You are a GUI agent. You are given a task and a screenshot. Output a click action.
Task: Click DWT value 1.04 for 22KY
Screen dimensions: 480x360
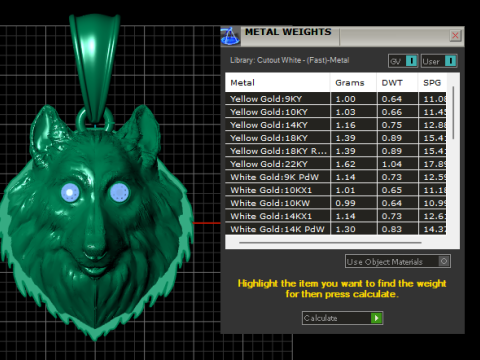[x=392, y=164]
